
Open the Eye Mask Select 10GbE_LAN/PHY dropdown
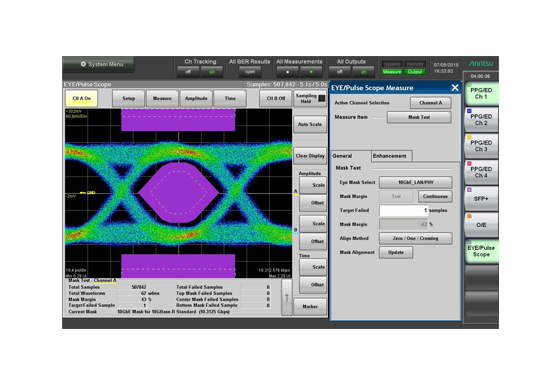click(415, 182)
